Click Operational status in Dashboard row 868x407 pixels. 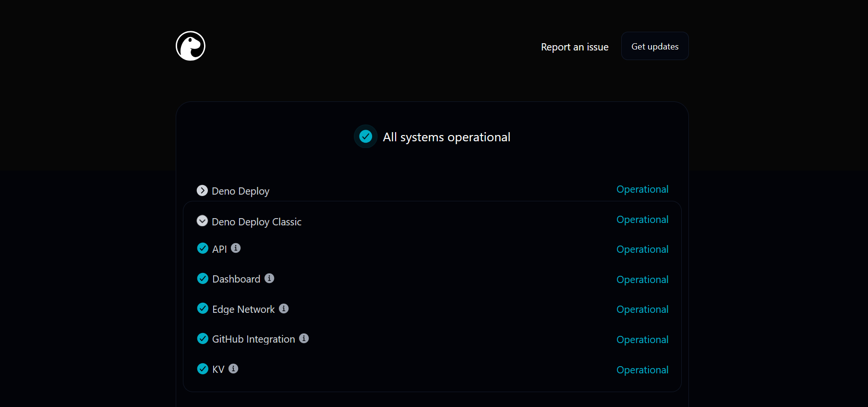click(642, 280)
